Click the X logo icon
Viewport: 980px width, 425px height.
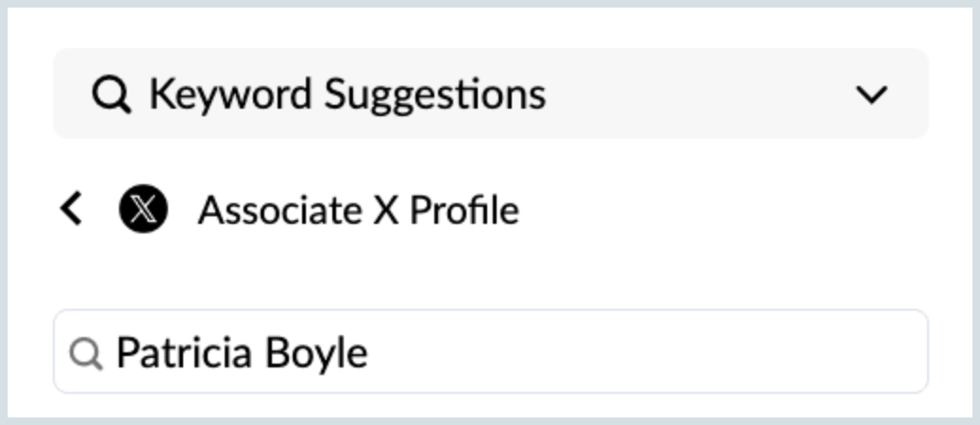144,209
